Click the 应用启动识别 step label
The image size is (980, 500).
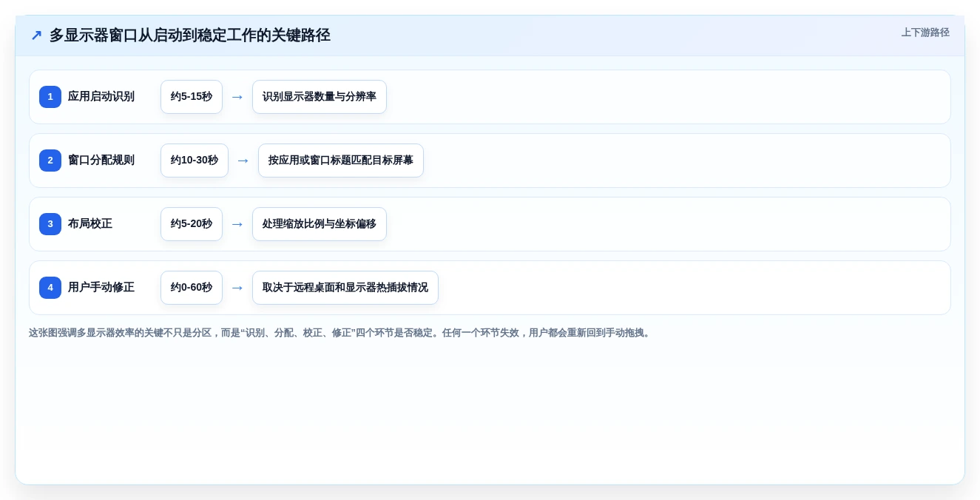[x=101, y=97]
